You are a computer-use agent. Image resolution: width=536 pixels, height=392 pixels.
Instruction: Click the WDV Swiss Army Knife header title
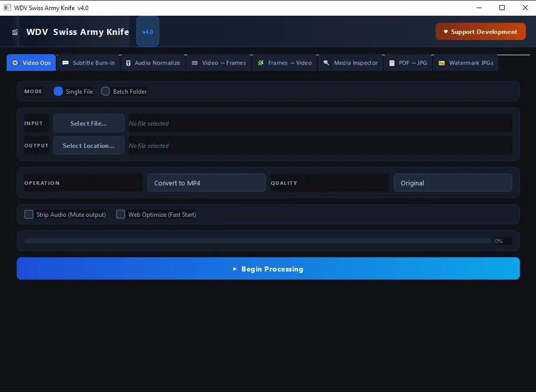[78, 32]
